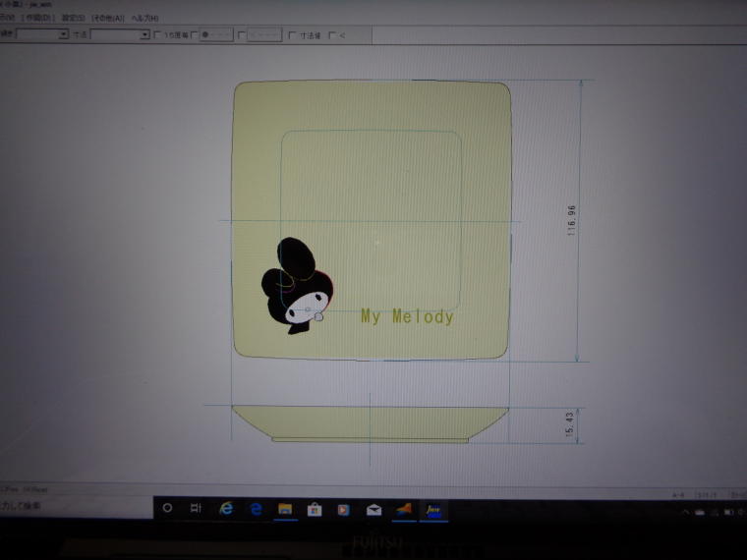Toggle the 寸法値 checkbox
The height and width of the screenshot is (560, 747).
pos(292,35)
